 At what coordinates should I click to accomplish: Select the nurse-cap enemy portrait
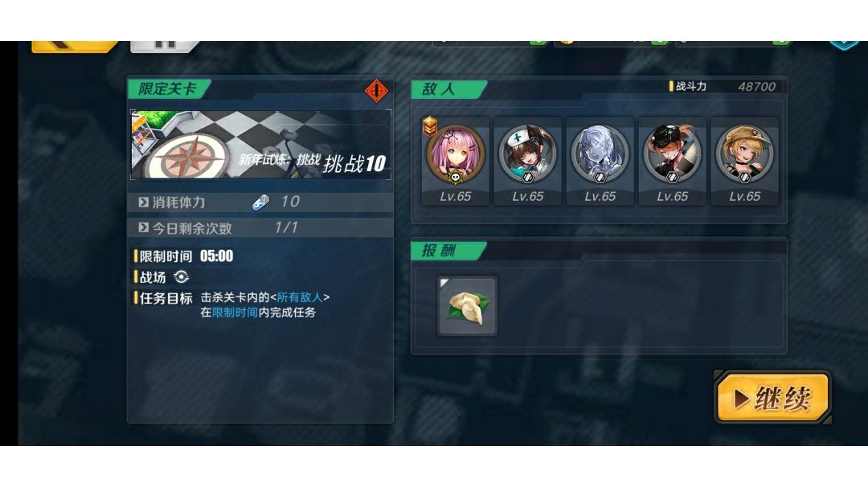point(527,153)
